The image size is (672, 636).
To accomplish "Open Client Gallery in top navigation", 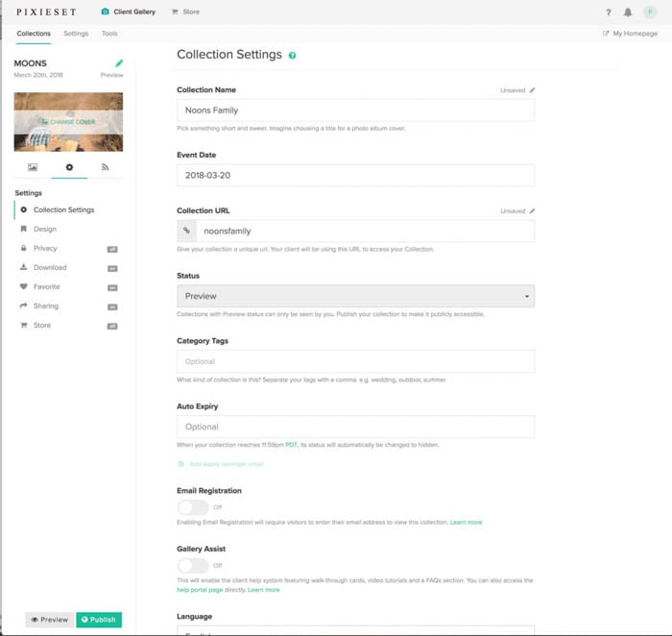I will (x=129, y=12).
